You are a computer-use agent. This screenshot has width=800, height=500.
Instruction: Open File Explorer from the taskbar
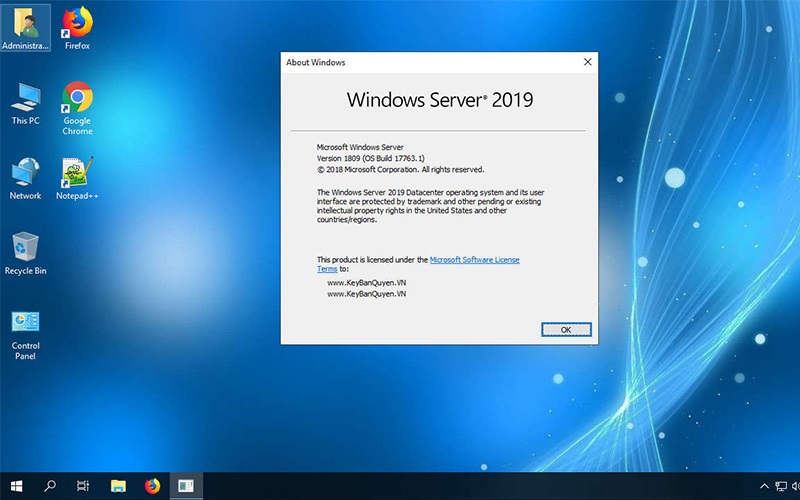coord(118,486)
